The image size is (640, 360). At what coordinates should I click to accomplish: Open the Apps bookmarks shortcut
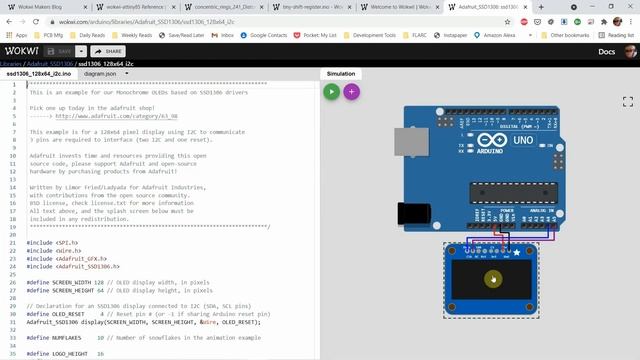[x=17, y=35]
